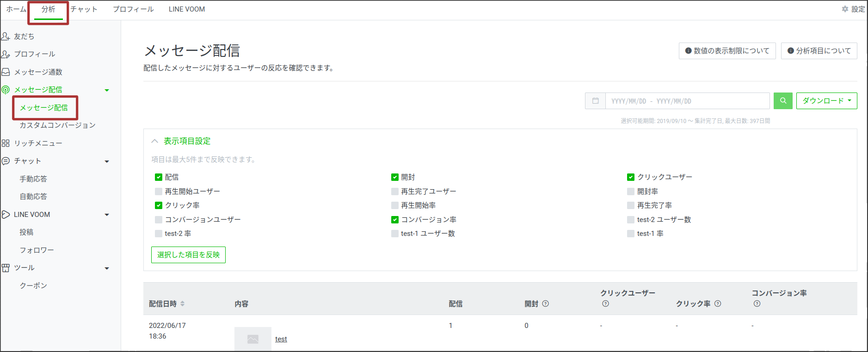Open the test message link

click(281, 339)
